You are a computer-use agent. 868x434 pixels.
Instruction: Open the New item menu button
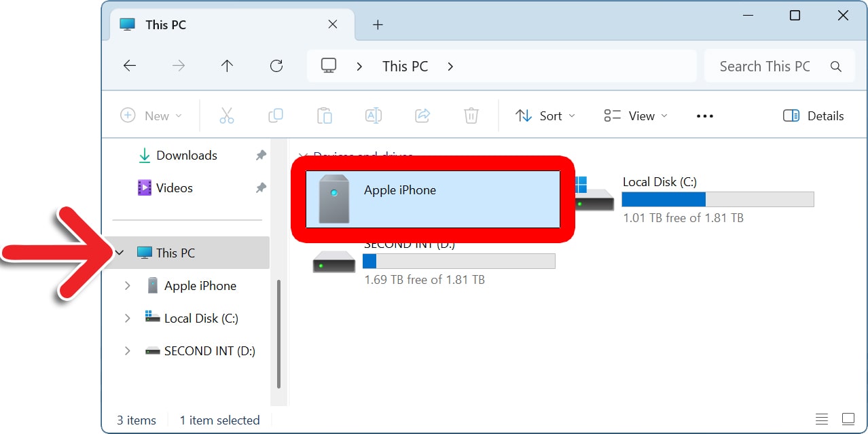click(151, 116)
